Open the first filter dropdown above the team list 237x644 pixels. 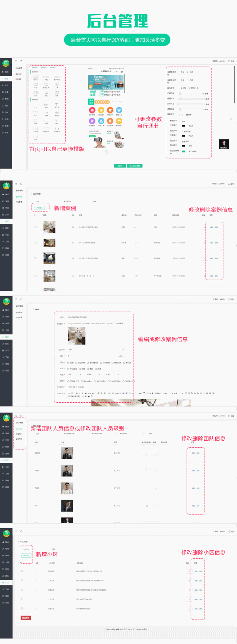pyautogui.click(x=76, y=434)
